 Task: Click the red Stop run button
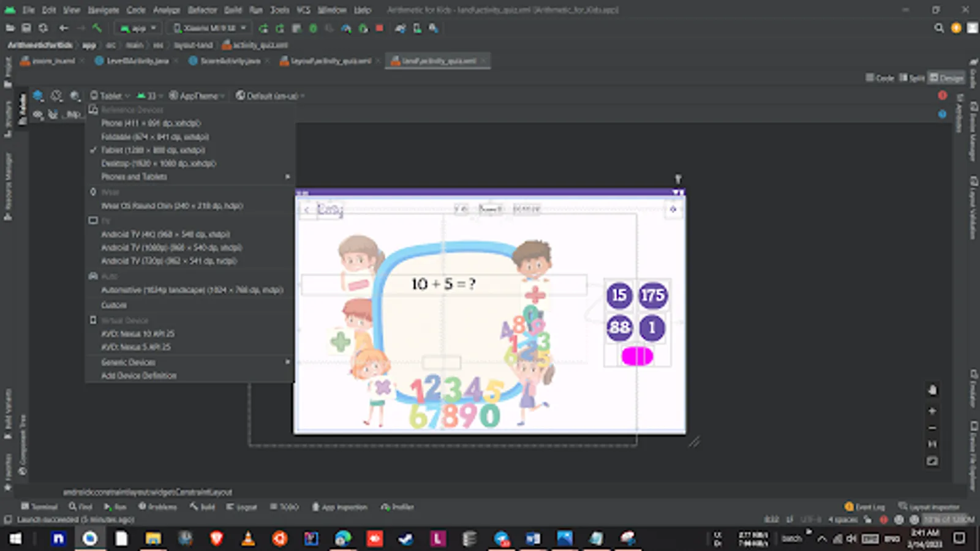pos(379,28)
